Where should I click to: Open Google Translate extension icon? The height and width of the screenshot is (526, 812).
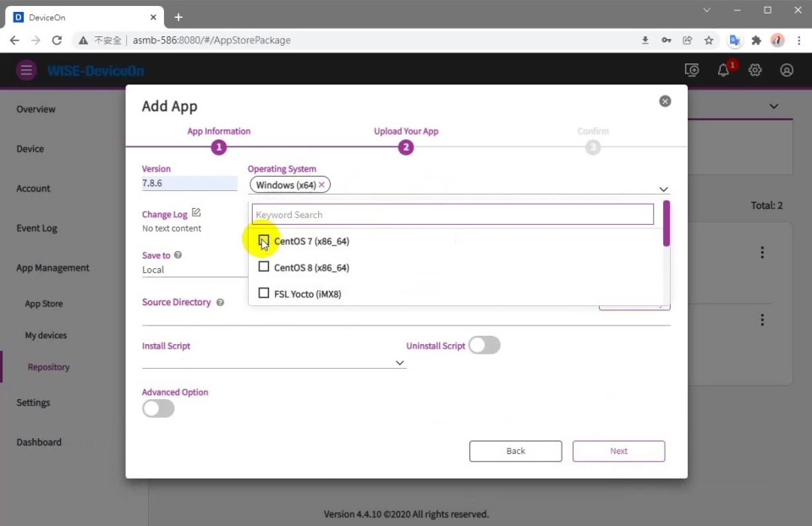734,41
